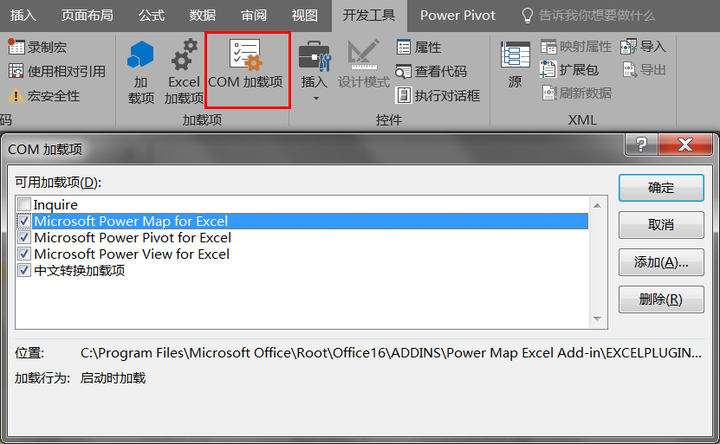The width and height of the screenshot is (720, 444).
Task: Uncheck Microsoft Power Map for Excel
Action: click(24, 221)
